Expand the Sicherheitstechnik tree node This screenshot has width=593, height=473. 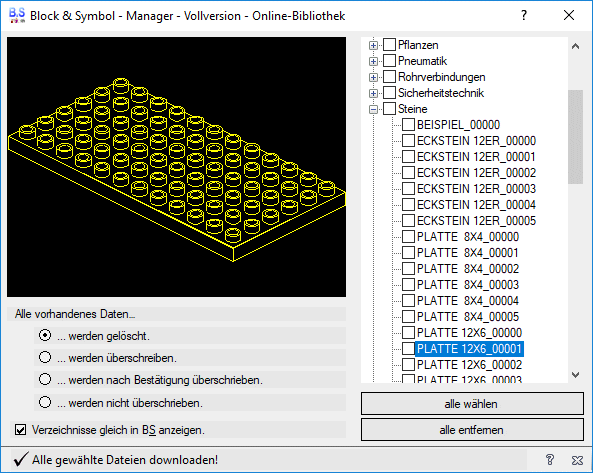coord(373,93)
